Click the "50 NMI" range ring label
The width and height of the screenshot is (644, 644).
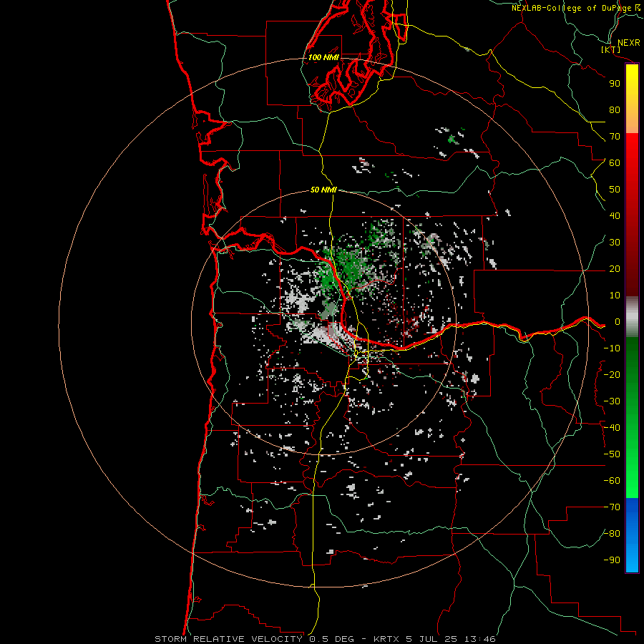(x=323, y=190)
